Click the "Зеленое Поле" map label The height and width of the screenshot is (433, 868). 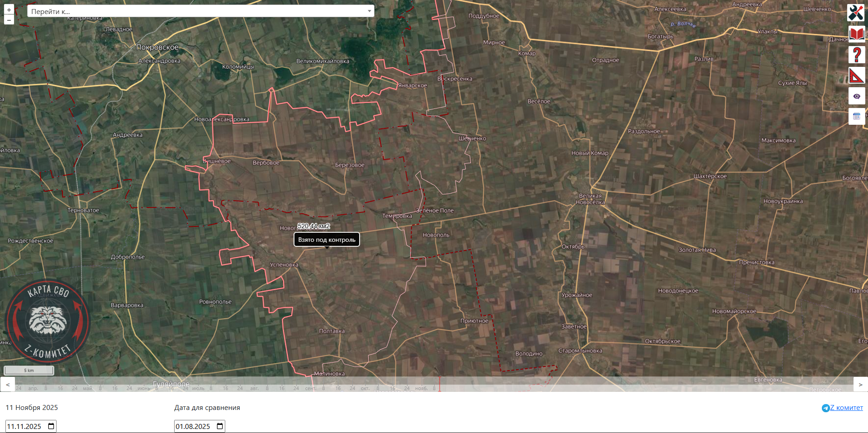click(435, 211)
